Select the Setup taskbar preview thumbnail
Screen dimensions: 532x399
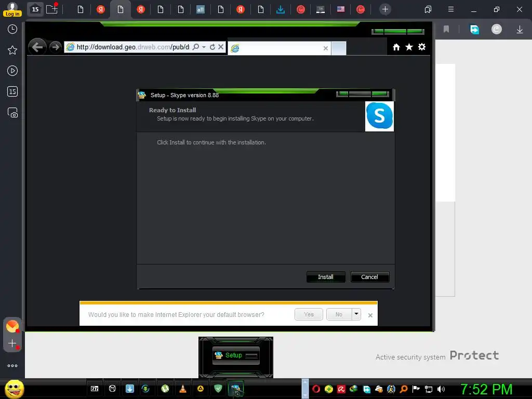236,356
